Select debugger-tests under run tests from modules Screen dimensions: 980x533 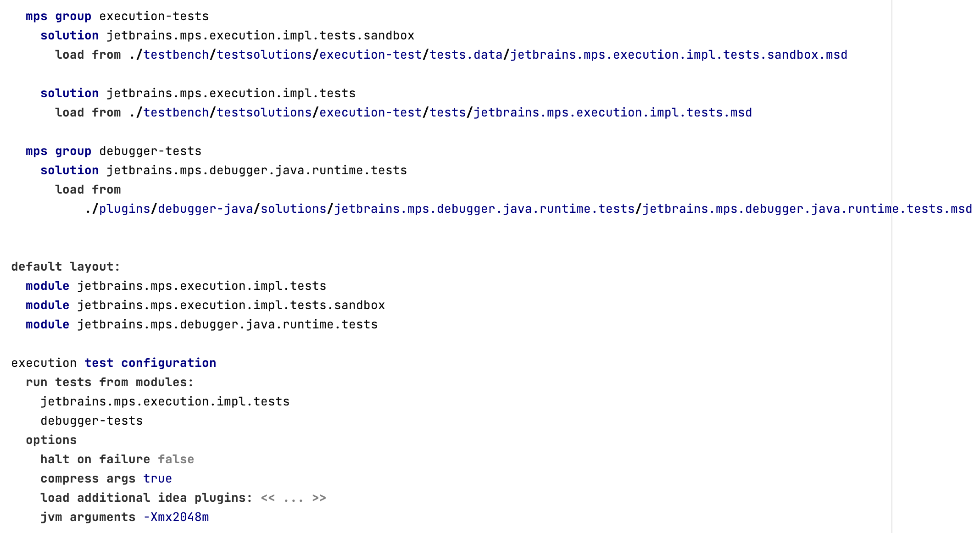91,421
